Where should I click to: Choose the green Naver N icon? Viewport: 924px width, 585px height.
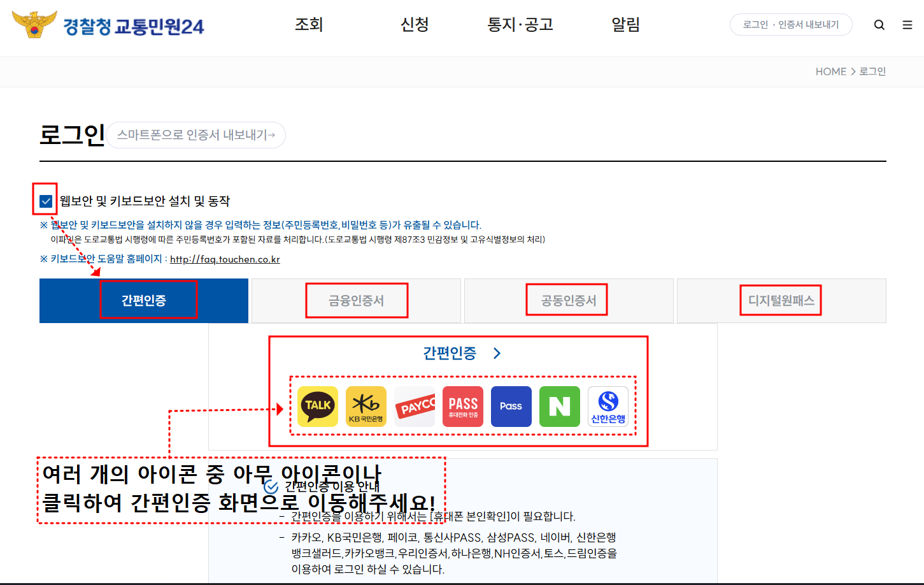pyautogui.click(x=560, y=406)
